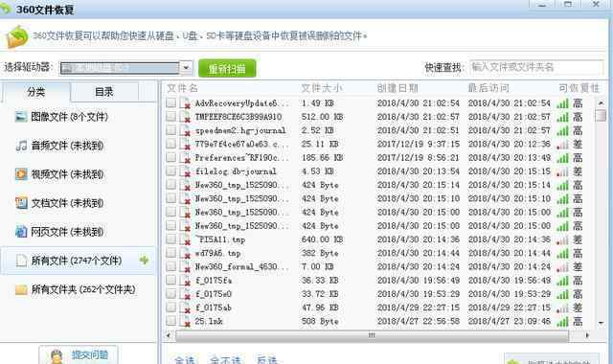Switch to the 目录 directory tab
The image size is (613, 364).
[104, 92]
